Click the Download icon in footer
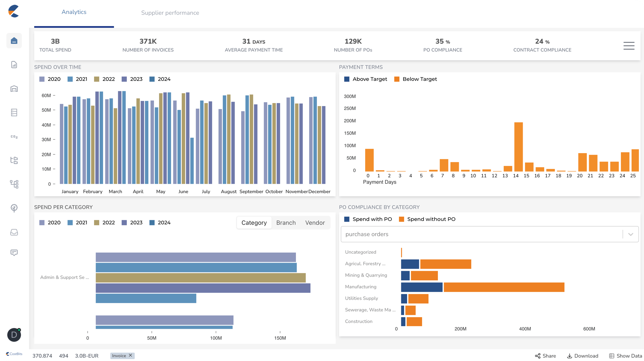This screenshot has height=361, width=644. point(570,356)
